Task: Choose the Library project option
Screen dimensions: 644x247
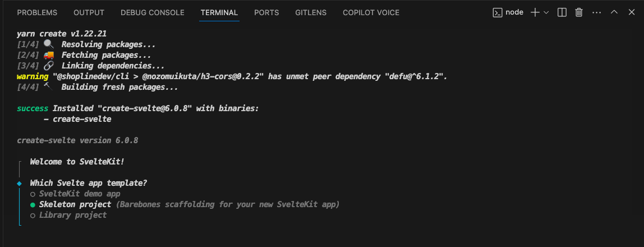Action: pyautogui.click(x=68, y=215)
